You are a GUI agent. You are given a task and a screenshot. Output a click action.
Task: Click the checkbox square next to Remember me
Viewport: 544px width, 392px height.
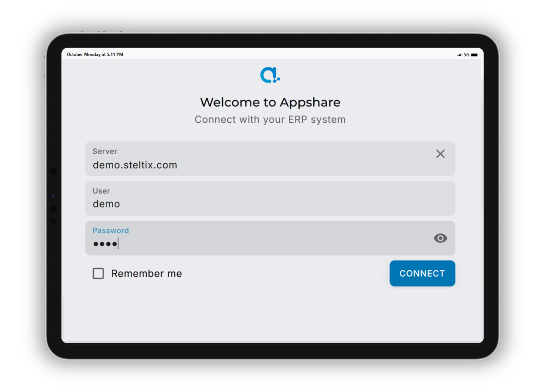click(98, 274)
